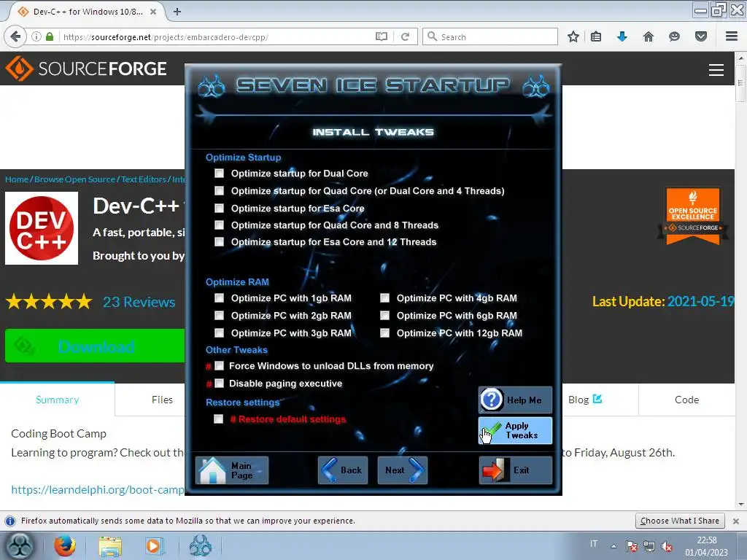Open the Files tab on SourceForge

[x=162, y=400]
